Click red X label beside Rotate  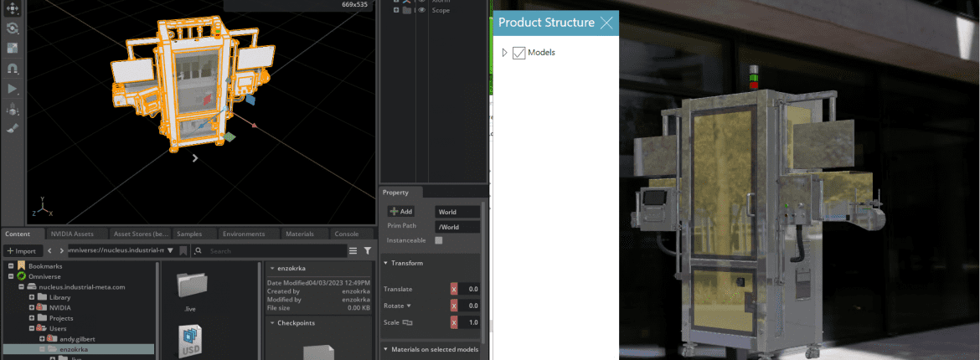pyautogui.click(x=454, y=306)
